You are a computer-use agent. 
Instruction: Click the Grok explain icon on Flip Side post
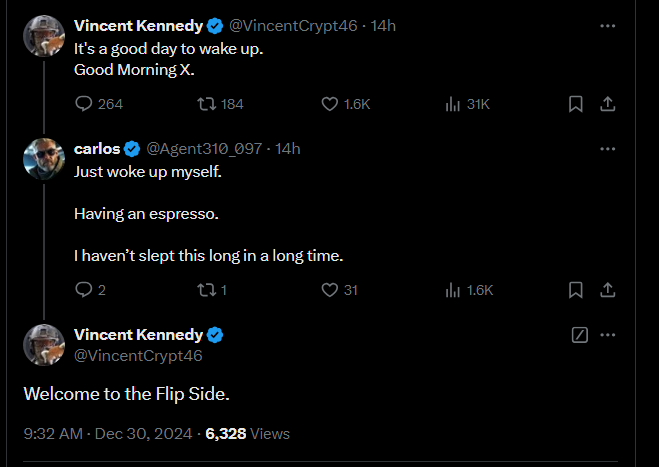pyautogui.click(x=579, y=335)
